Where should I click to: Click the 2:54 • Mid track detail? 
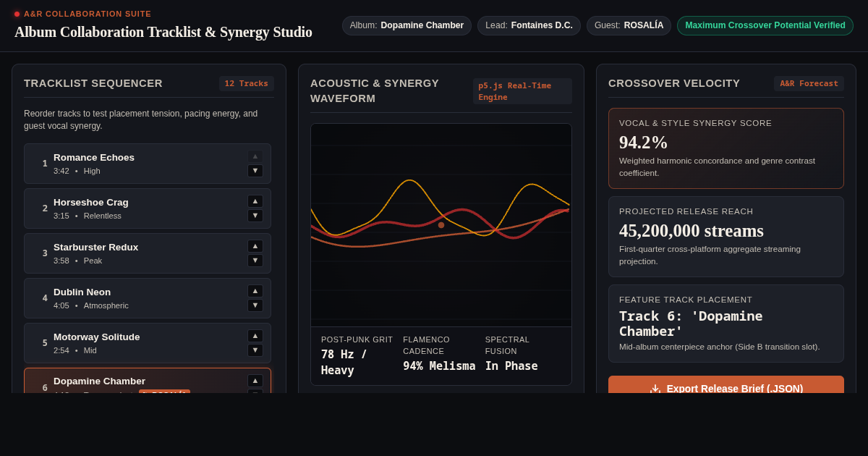tap(75, 350)
